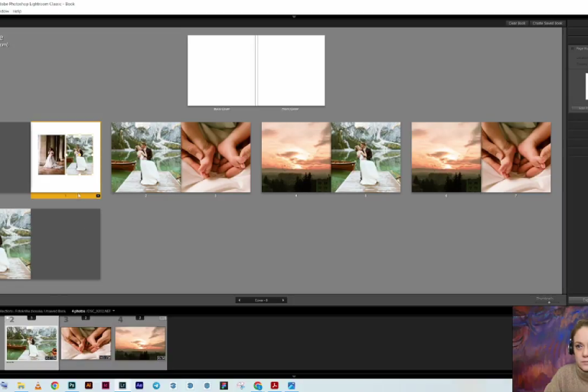This screenshot has width=588, height=392.
Task: Open File Explorer from the taskbar
Action: (x=21, y=385)
